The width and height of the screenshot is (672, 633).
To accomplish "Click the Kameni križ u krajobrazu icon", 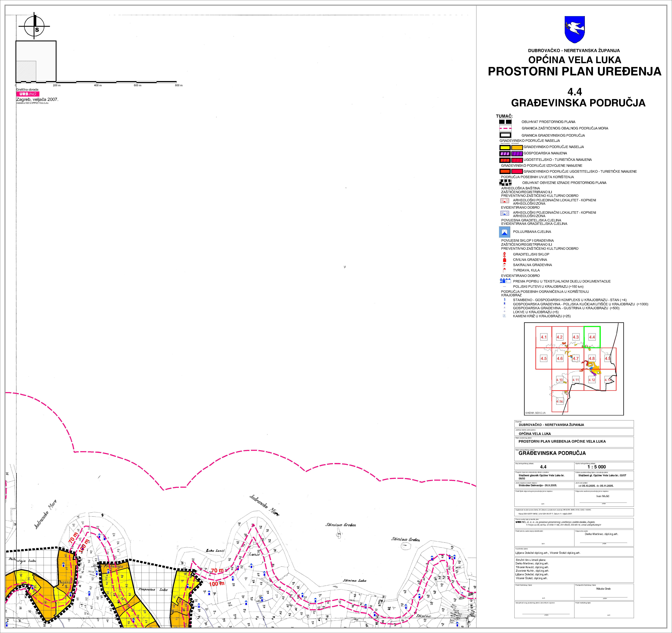I will 504,316.
